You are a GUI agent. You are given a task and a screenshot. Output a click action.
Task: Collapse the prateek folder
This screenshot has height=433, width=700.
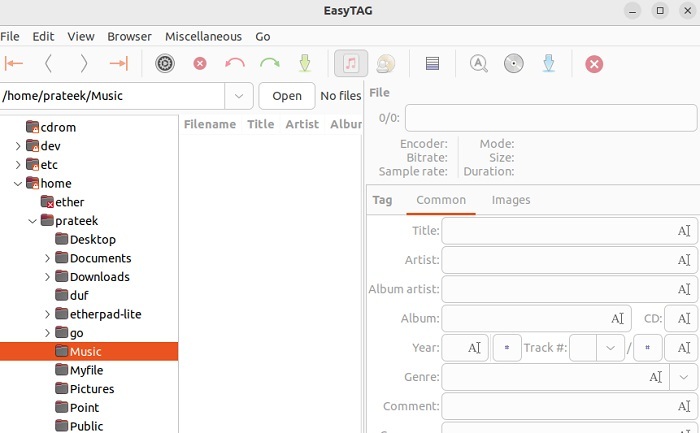click(x=33, y=221)
